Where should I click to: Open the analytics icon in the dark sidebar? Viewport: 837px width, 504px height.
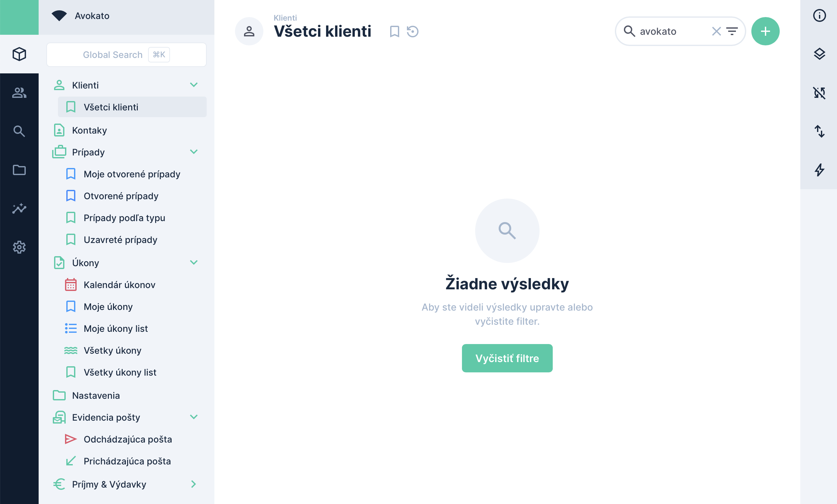click(x=19, y=209)
